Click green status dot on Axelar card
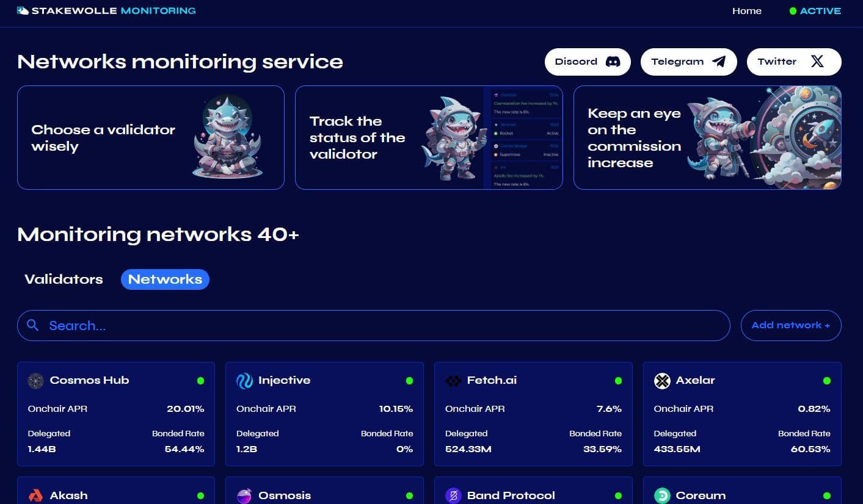 point(827,381)
